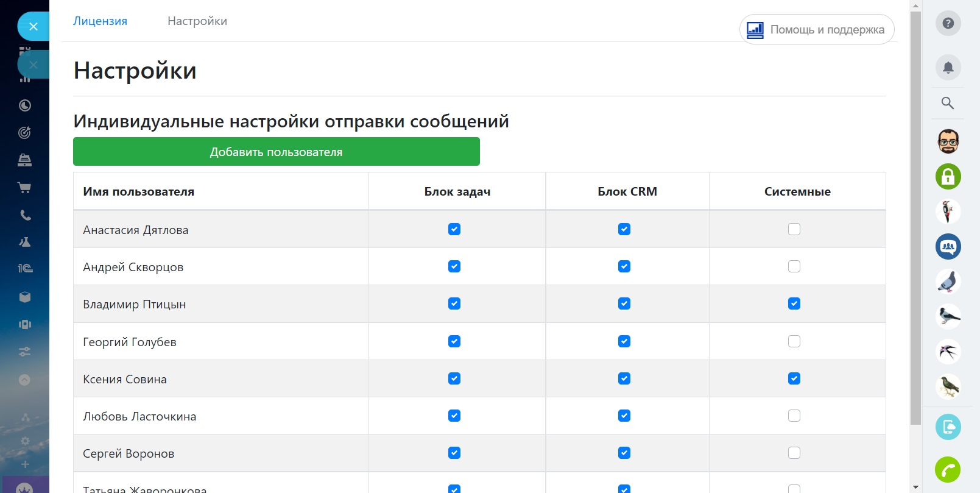Click the search magnifier icon
The image size is (980, 493).
[948, 103]
